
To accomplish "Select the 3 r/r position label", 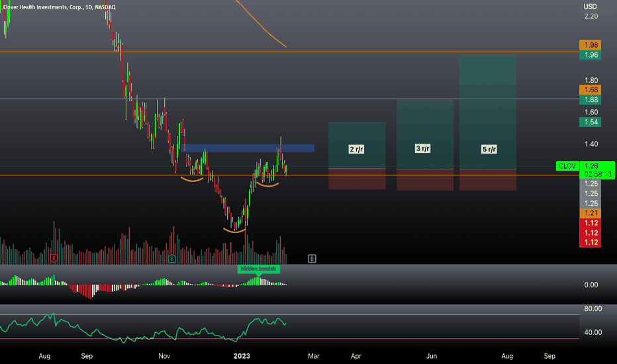I will (423, 148).
